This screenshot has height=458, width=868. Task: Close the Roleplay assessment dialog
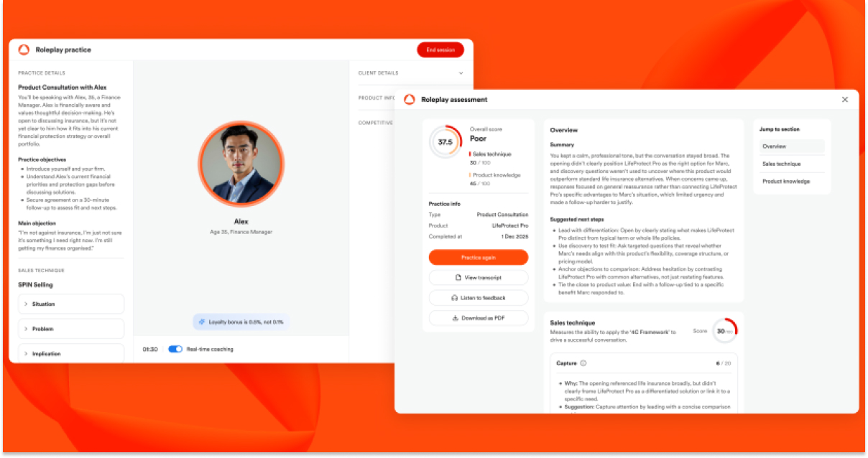coord(845,100)
